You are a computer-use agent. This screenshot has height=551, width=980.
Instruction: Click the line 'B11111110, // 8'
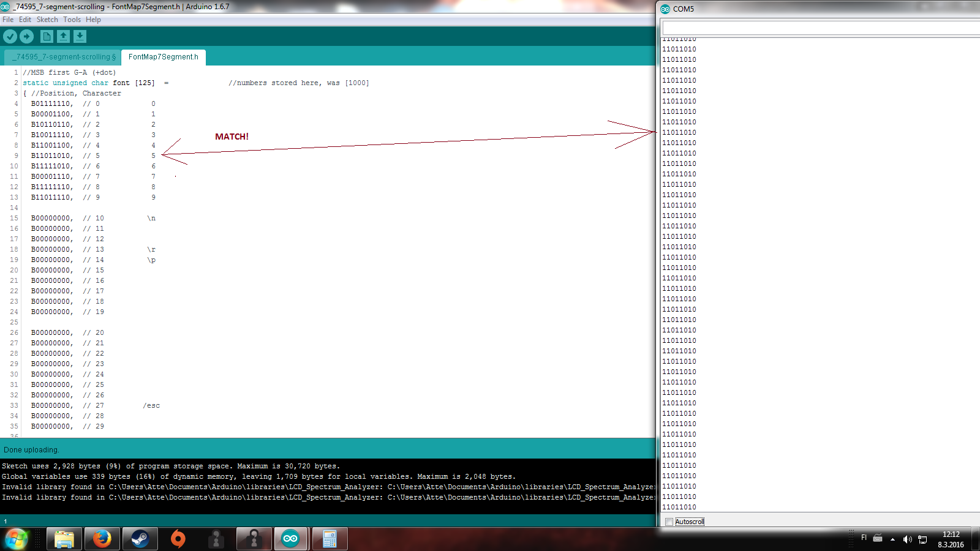pos(66,187)
